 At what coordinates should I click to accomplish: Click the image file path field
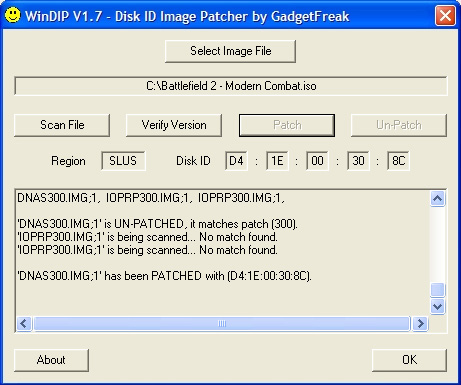[x=231, y=86]
